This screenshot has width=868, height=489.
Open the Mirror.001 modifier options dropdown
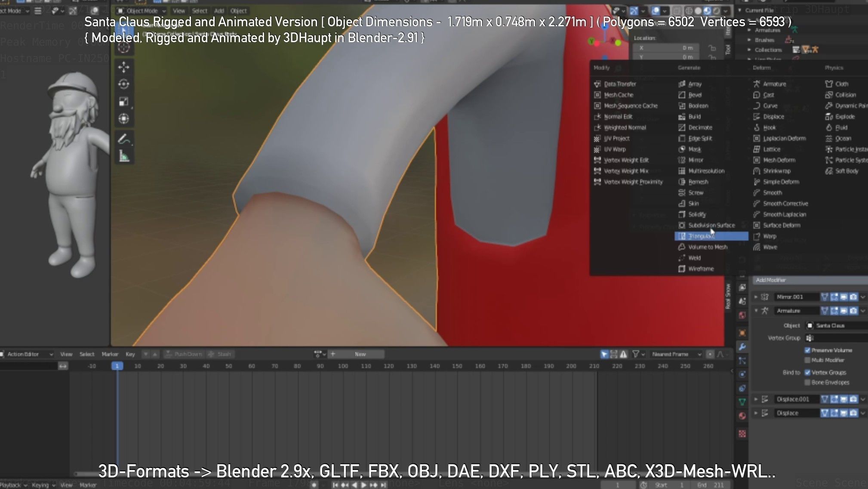pos(863,297)
